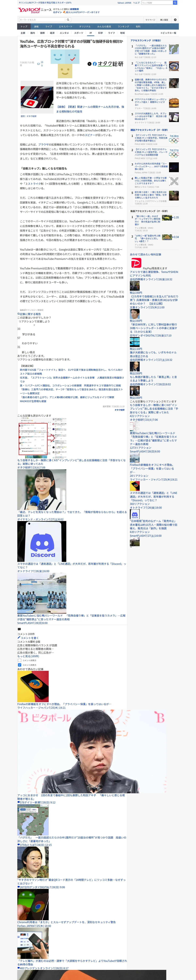
Task: Close the reaction prompt with × mark
Action: point(34,325)
